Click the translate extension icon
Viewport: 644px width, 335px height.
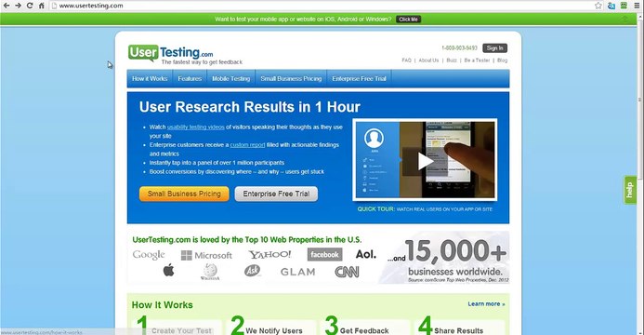coord(611,6)
